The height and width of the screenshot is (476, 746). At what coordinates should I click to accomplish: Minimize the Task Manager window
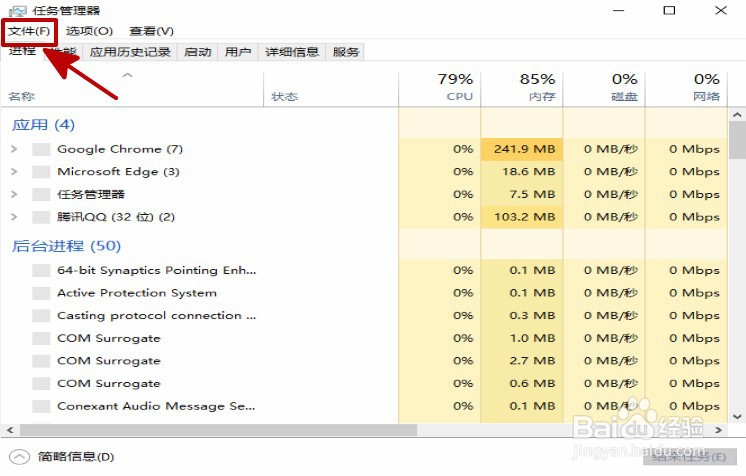click(x=618, y=10)
